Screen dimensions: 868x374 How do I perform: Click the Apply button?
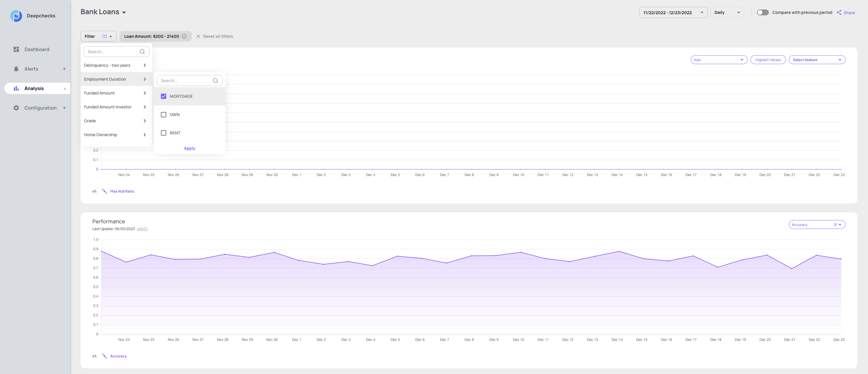pyautogui.click(x=189, y=148)
